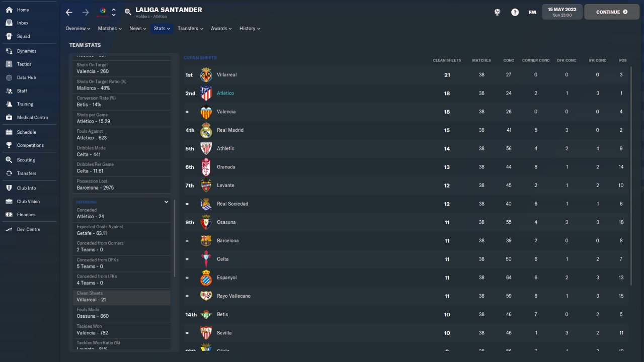Open the Atlético team link
The height and width of the screenshot is (362, 644).
coord(225,94)
